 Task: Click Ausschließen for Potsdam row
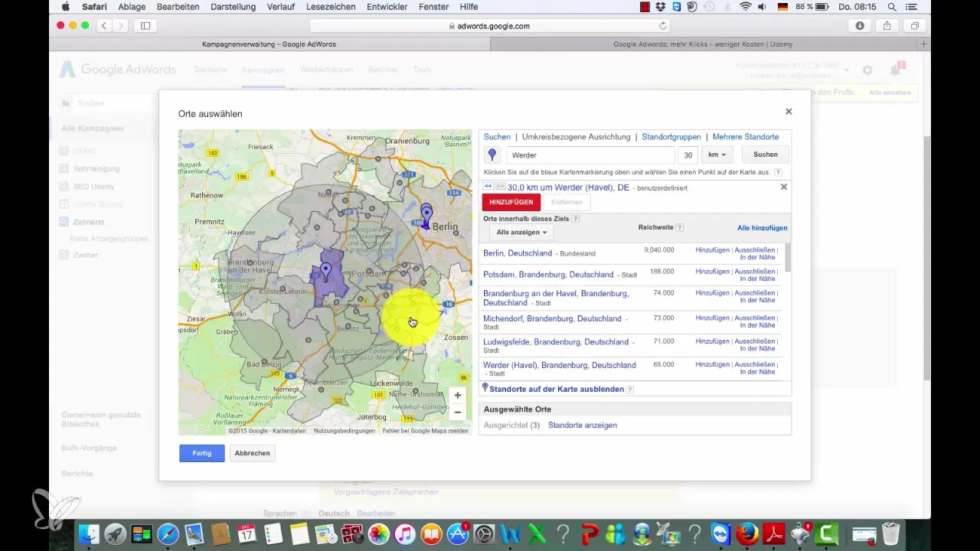click(754, 272)
